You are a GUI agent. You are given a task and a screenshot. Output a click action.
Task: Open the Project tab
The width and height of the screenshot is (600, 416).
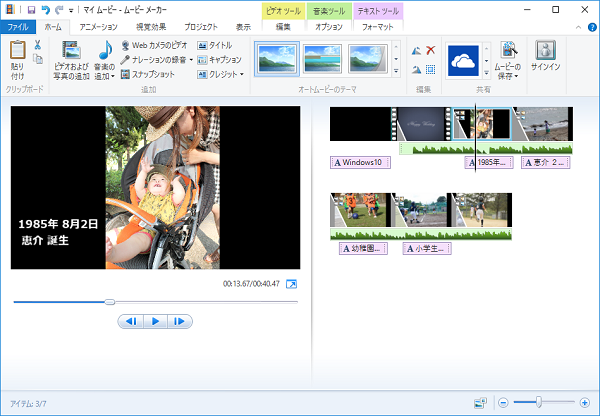pos(201,27)
